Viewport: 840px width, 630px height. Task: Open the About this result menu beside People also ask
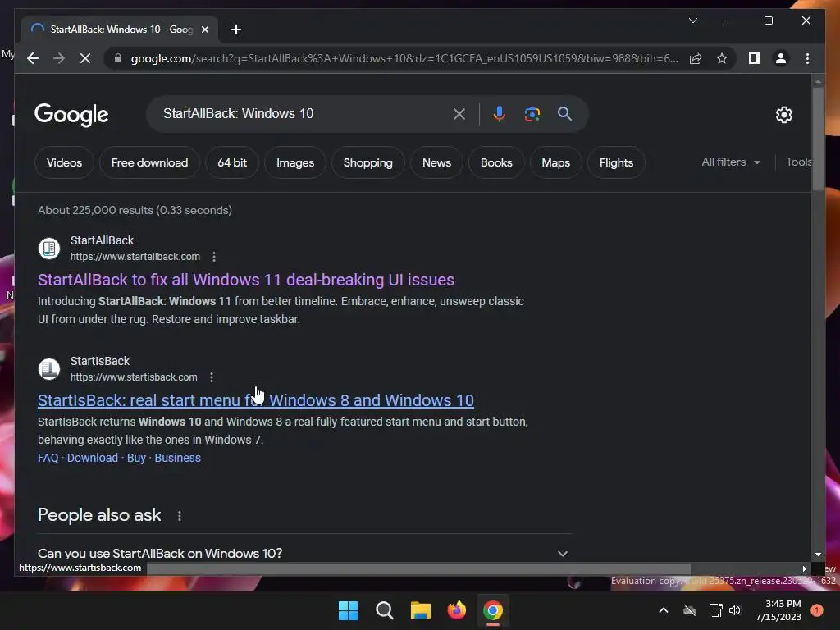click(x=180, y=515)
